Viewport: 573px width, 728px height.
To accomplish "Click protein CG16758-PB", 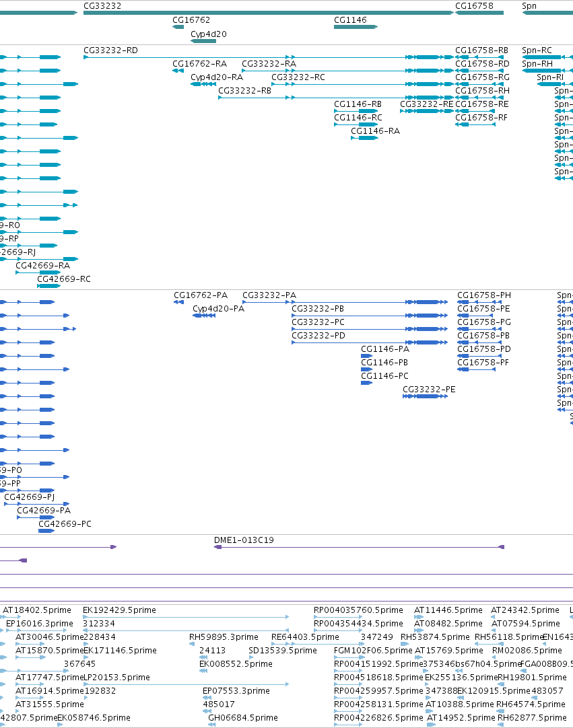I will 483,336.
